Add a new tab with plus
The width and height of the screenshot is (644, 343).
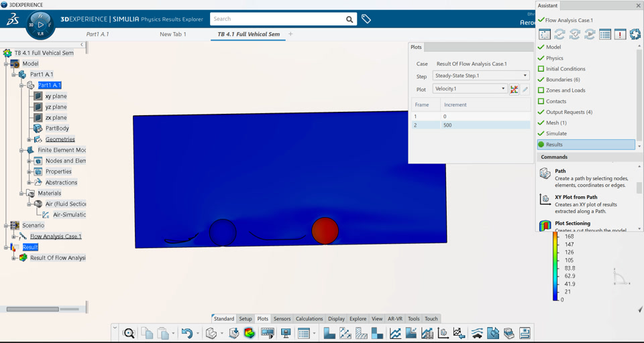coord(290,34)
